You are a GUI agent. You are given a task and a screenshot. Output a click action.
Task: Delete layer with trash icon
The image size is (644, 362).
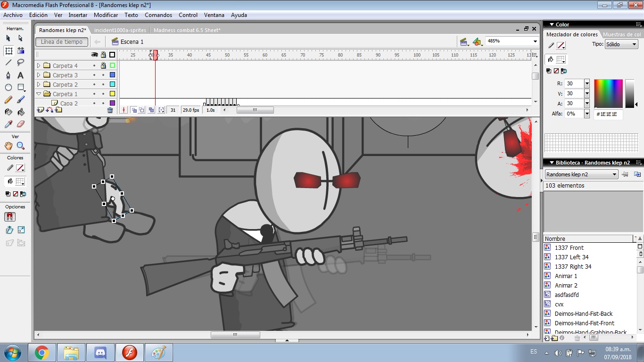(110, 110)
